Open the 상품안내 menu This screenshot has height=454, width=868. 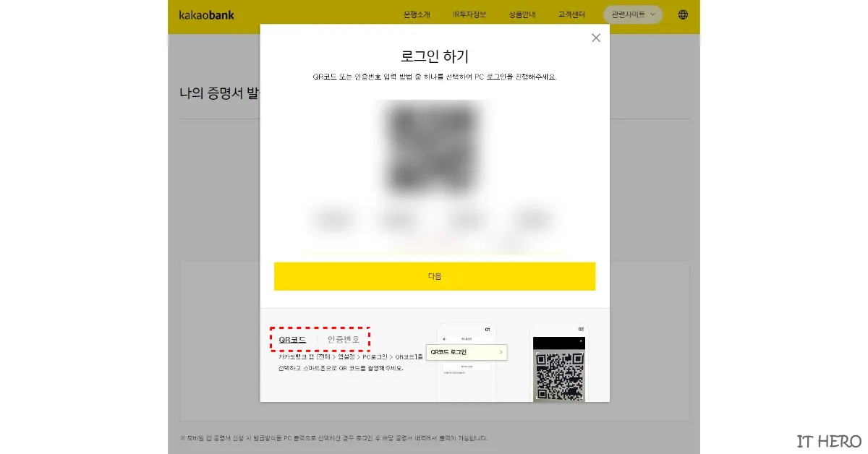522,14
